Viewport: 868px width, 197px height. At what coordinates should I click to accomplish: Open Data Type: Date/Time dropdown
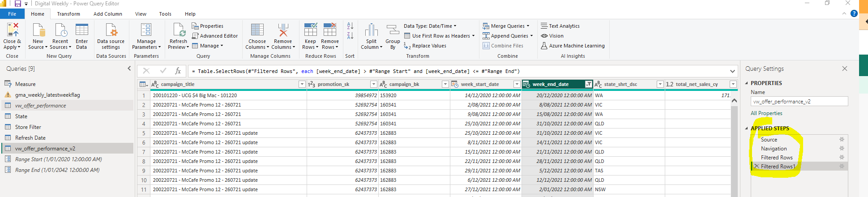point(430,26)
